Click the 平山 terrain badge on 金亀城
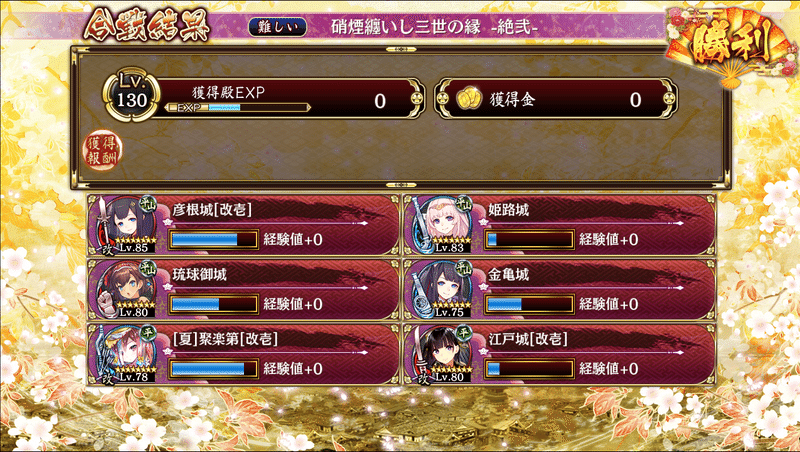Viewport: 800px width, 452px height. point(463,269)
